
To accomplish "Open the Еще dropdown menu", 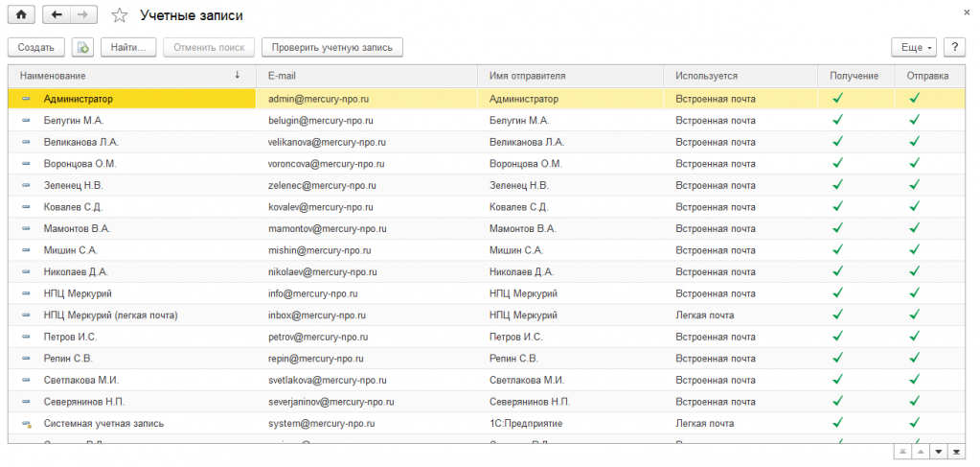I will tap(914, 47).
